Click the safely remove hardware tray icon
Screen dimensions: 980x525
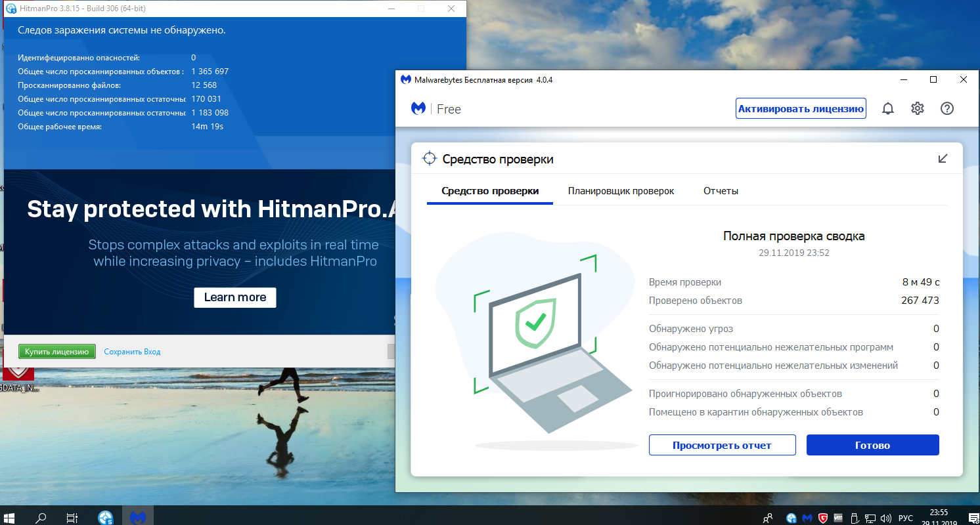(x=855, y=518)
